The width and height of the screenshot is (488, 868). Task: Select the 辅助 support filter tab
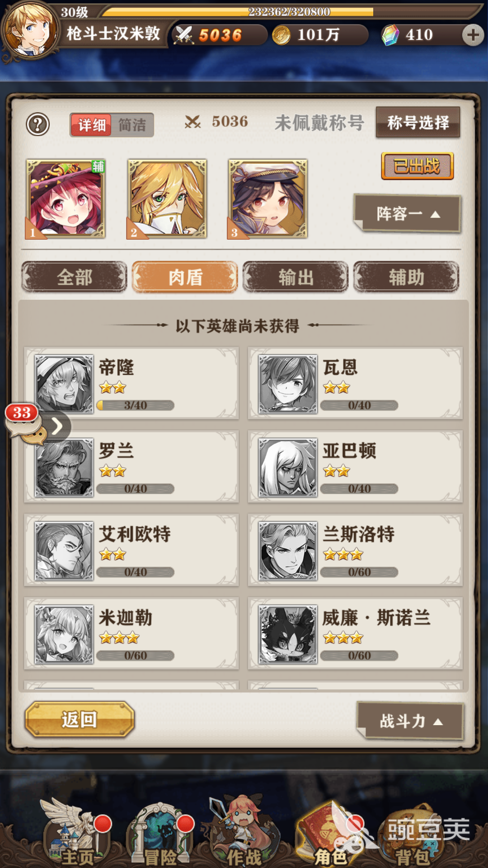pyautogui.click(x=406, y=277)
